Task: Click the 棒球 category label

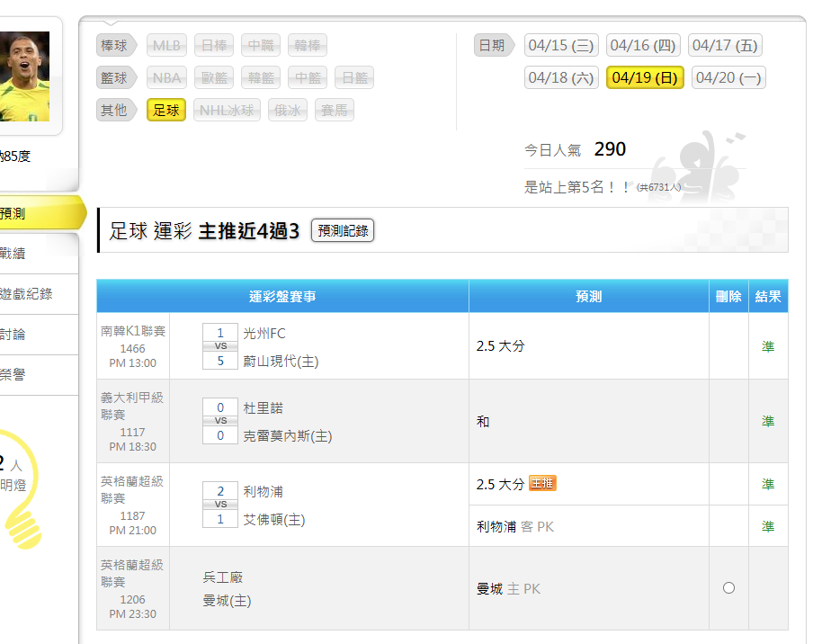Action: click(x=116, y=46)
